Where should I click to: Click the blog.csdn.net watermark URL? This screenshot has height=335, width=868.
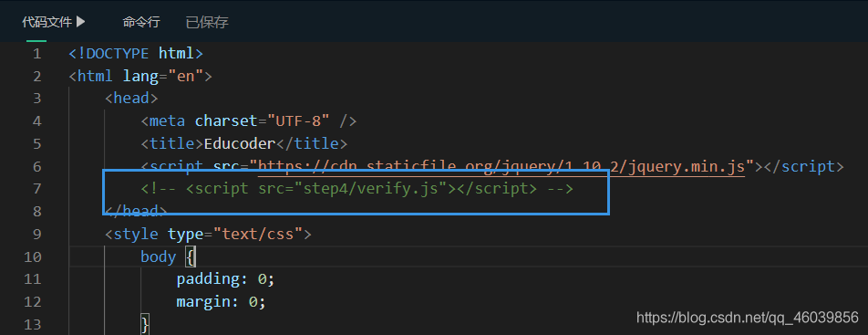click(748, 318)
